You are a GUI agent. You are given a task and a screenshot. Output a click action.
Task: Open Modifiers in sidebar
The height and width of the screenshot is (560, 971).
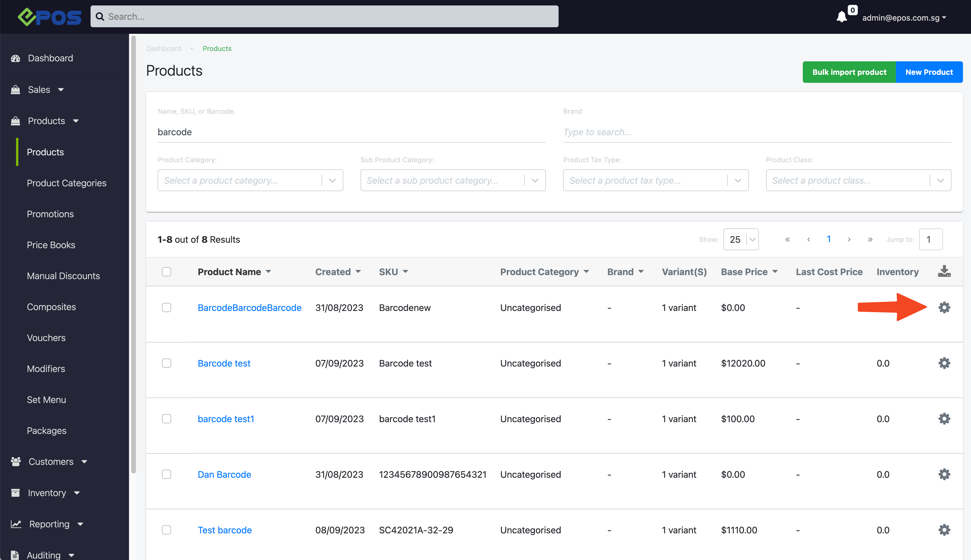pos(46,369)
